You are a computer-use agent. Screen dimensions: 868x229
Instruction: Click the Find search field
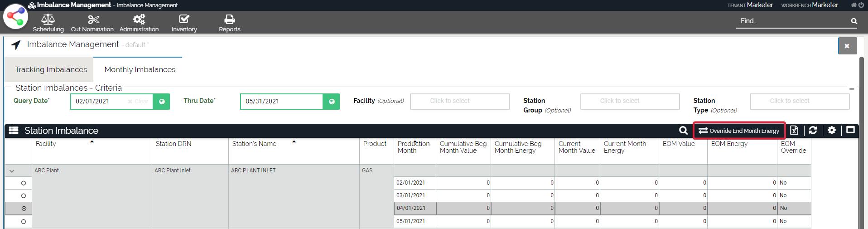click(x=793, y=21)
